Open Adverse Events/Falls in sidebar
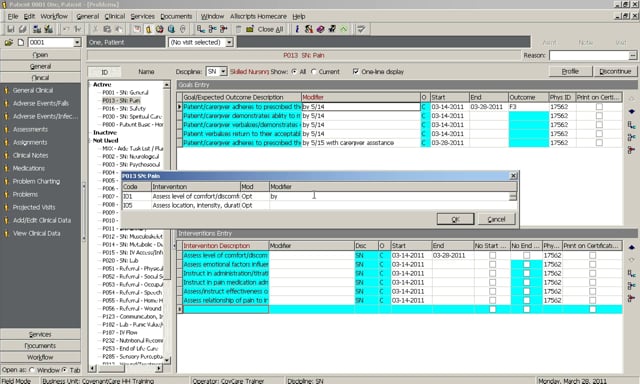This screenshot has height=384, width=640. 40,103
